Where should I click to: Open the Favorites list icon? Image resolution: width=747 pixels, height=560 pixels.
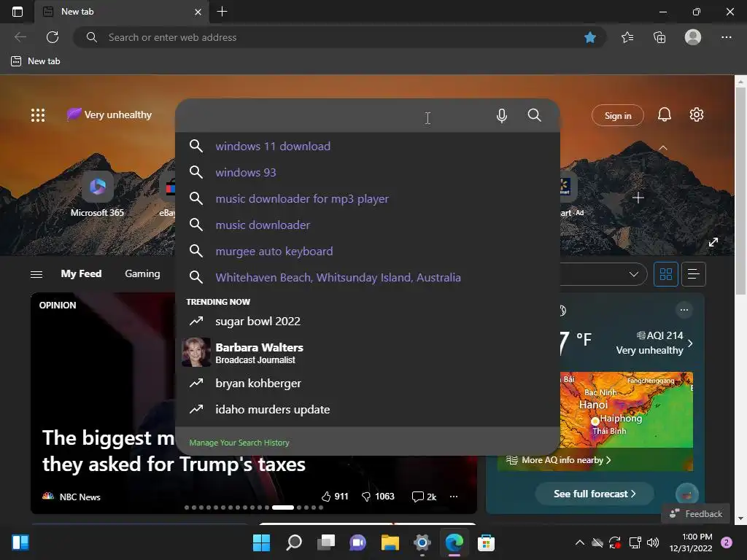(x=627, y=37)
